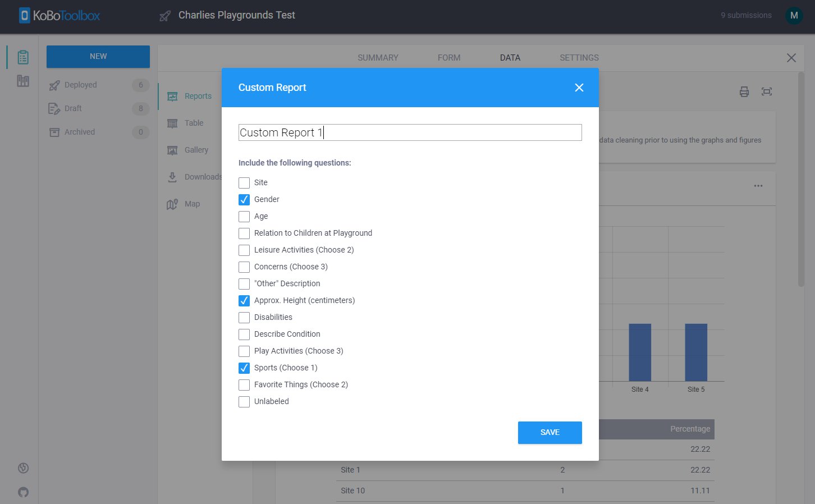Close the Custom Report dialog with X
The image size is (815, 504).
coord(579,88)
